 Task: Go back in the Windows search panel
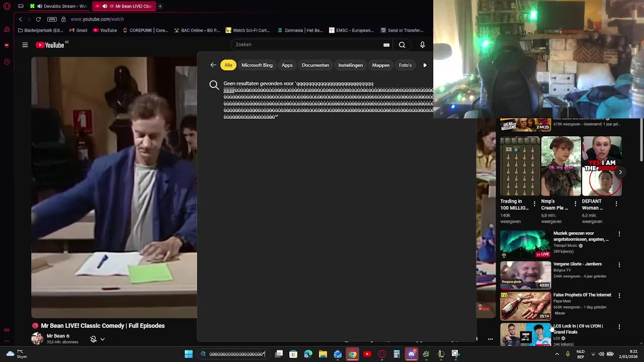pyautogui.click(x=213, y=65)
